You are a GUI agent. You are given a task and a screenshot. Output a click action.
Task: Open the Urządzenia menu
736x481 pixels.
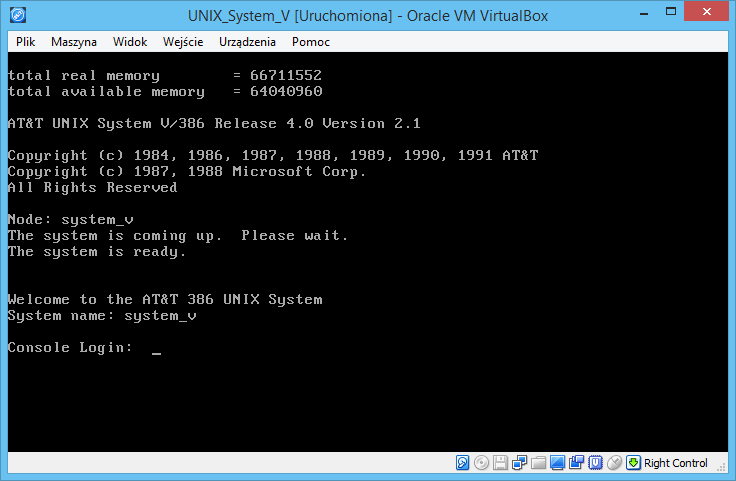pyautogui.click(x=247, y=42)
